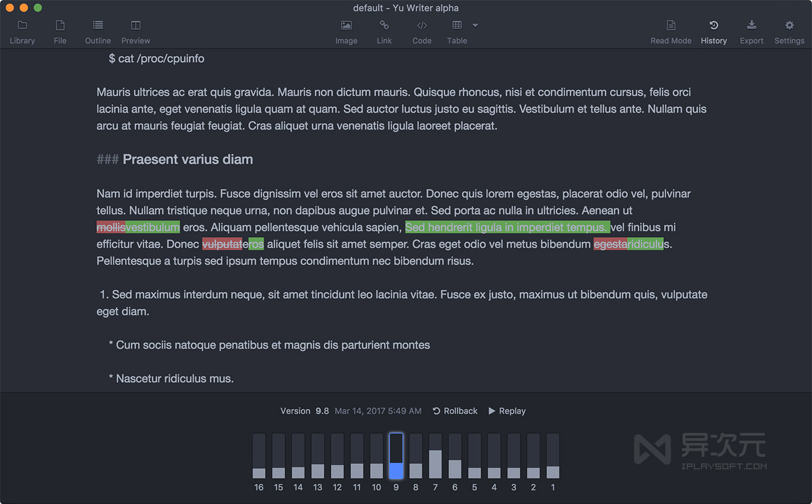The height and width of the screenshot is (504, 812).
Task: Insert a Link
Action: pos(384,31)
